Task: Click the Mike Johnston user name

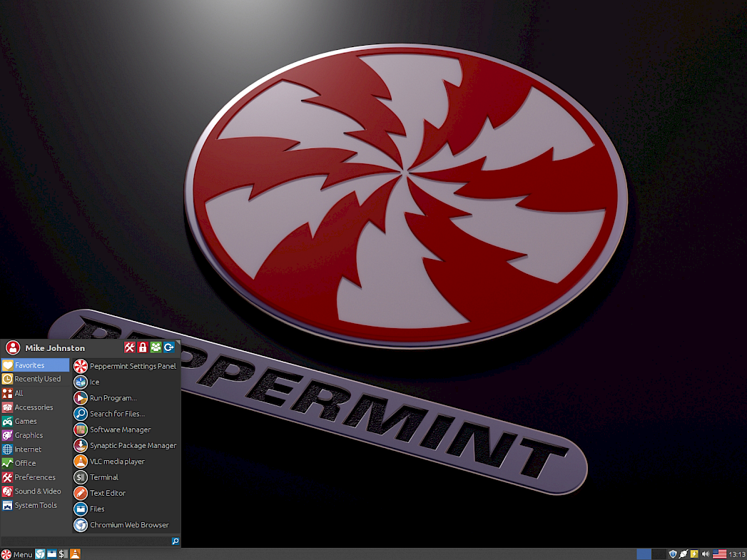Action: (x=55, y=348)
